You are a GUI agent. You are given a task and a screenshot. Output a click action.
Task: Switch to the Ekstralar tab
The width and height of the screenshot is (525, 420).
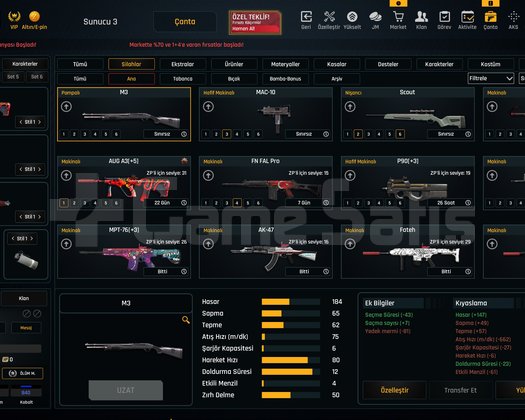coord(182,64)
